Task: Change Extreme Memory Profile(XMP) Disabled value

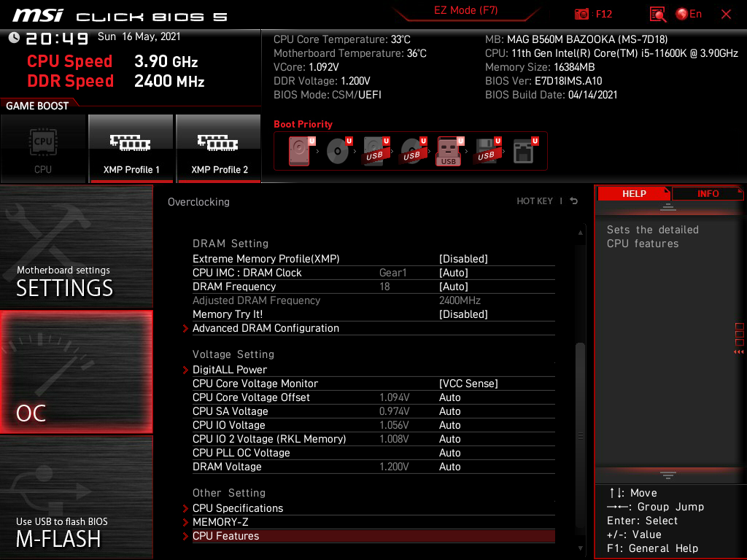Action: click(463, 259)
